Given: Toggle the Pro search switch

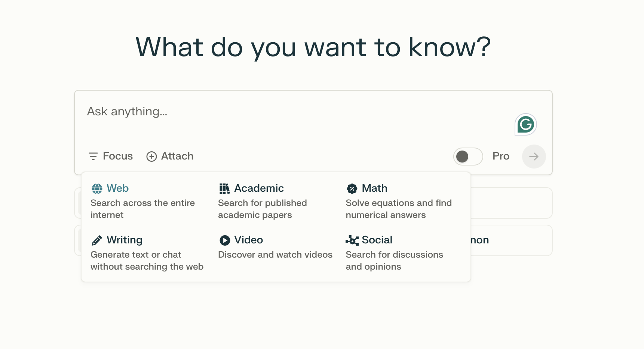Looking at the screenshot, I should coord(467,157).
